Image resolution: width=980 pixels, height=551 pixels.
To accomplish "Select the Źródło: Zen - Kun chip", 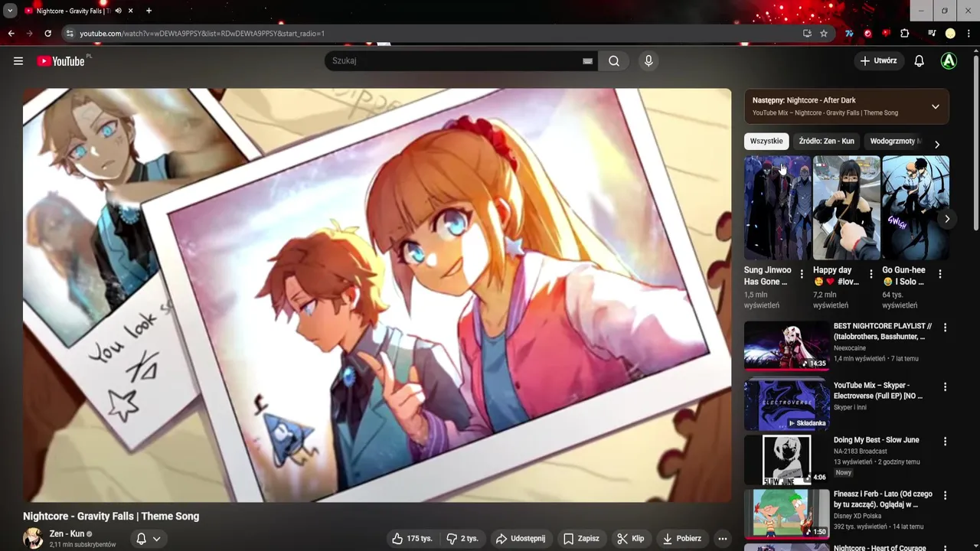I will (x=826, y=141).
